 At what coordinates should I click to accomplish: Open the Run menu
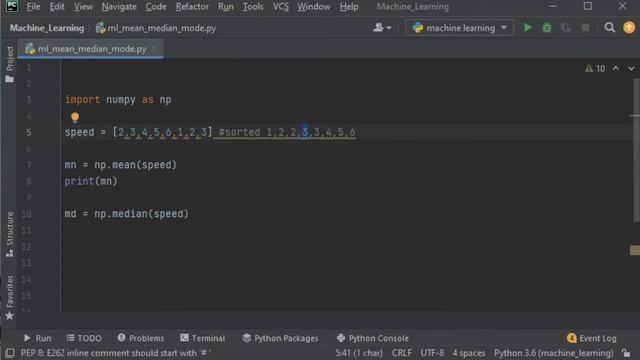pos(226,7)
